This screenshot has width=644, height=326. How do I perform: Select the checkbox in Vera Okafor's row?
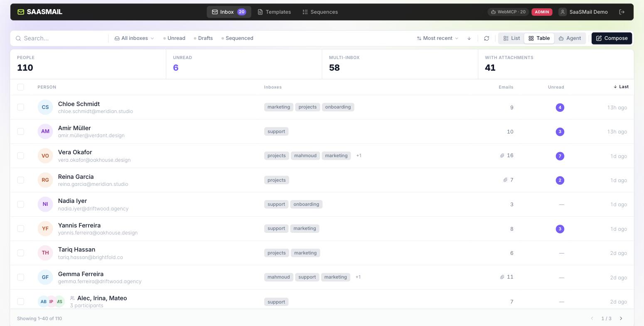[x=20, y=156]
